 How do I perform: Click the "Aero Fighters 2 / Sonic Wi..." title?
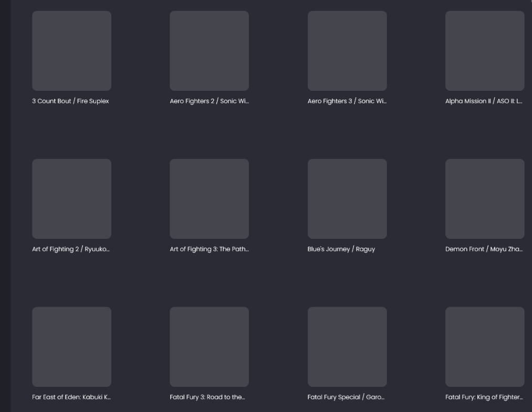pyautogui.click(x=210, y=101)
